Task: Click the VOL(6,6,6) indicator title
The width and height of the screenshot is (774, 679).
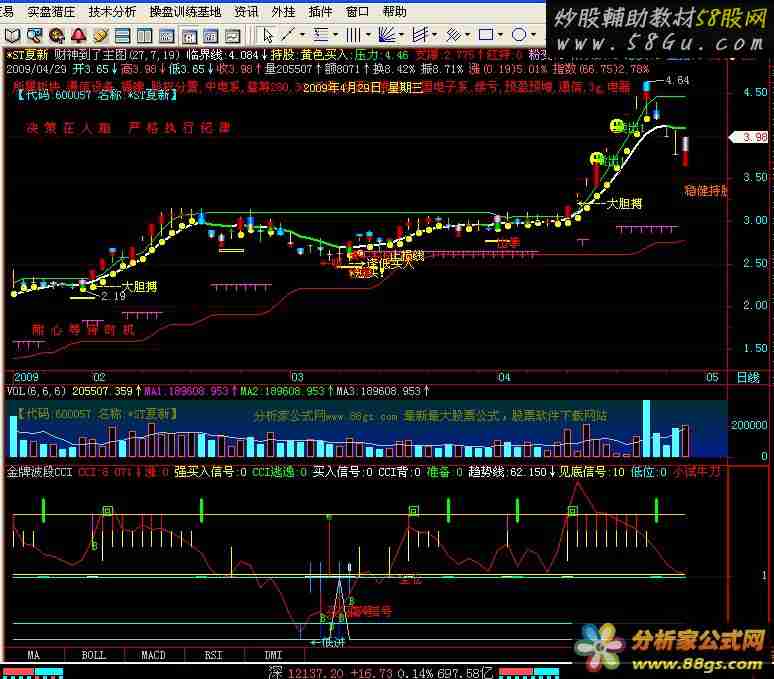Action: click(37, 391)
